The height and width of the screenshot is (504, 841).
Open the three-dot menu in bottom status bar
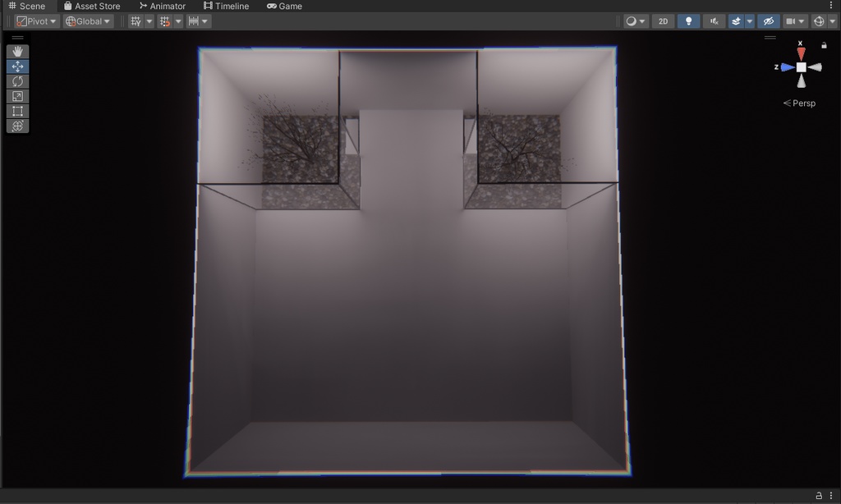pyautogui.click(x=831, y=496)
